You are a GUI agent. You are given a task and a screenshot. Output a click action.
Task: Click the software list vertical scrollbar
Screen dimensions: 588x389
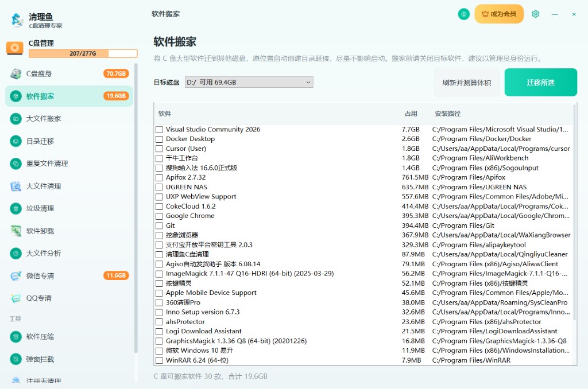pyautogui.click(x=575, y=213)
